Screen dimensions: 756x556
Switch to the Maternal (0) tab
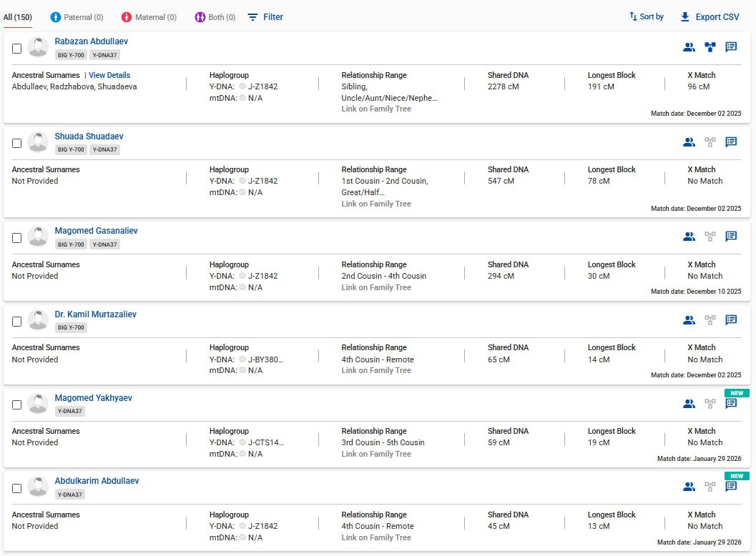pyautogui.click(x=149, y=17)
